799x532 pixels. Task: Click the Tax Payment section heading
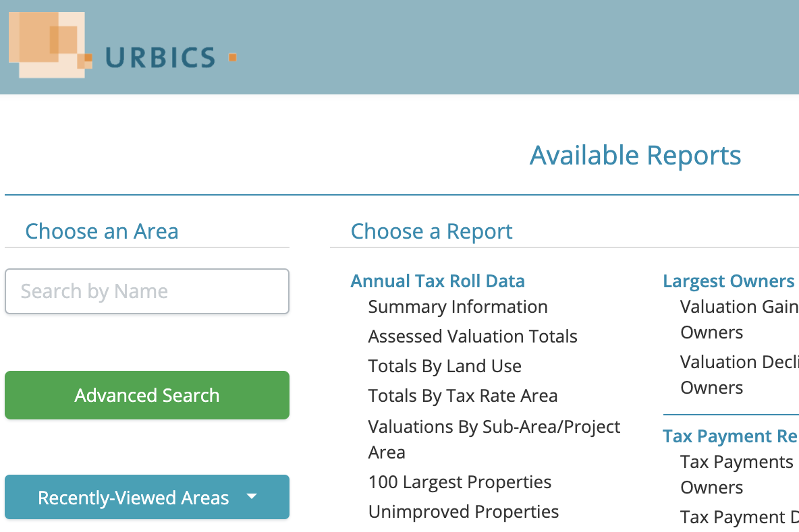[730, 436]
